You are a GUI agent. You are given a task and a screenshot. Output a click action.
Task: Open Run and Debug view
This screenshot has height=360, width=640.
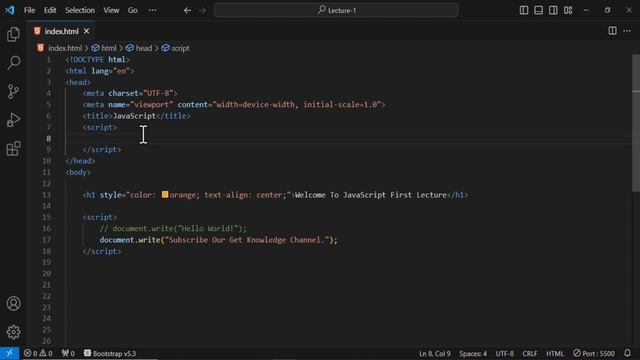[x=13, y=120]
